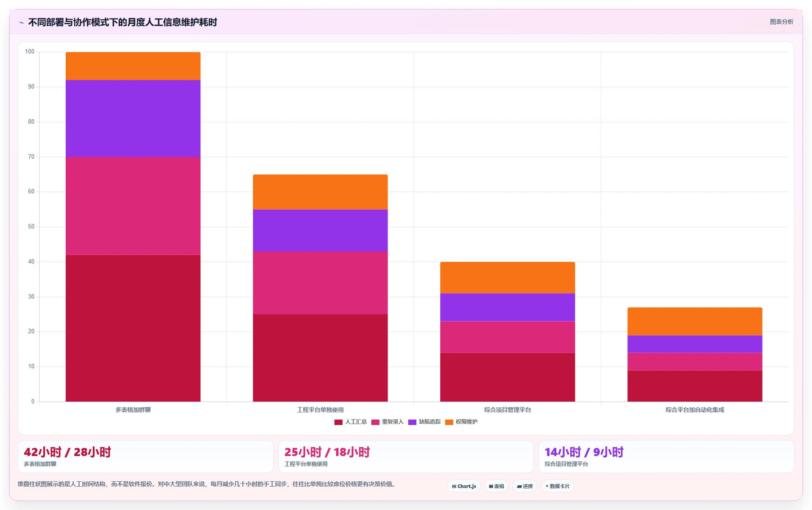Click the 图表分析 label in the header
The image size is (812, 510).
[x=781, y=22]
